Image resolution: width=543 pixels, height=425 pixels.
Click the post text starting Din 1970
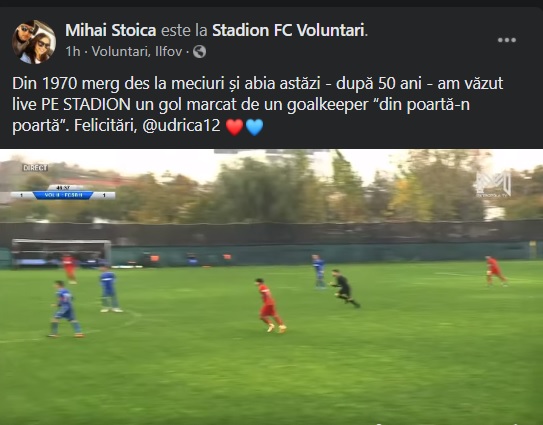point(257,104)
